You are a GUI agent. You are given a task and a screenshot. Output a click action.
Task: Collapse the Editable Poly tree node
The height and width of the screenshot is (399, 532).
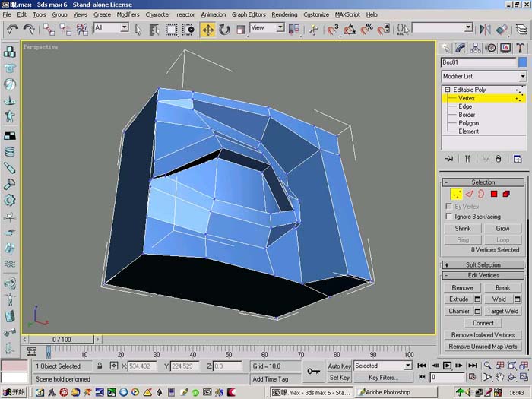coord(448,90)
